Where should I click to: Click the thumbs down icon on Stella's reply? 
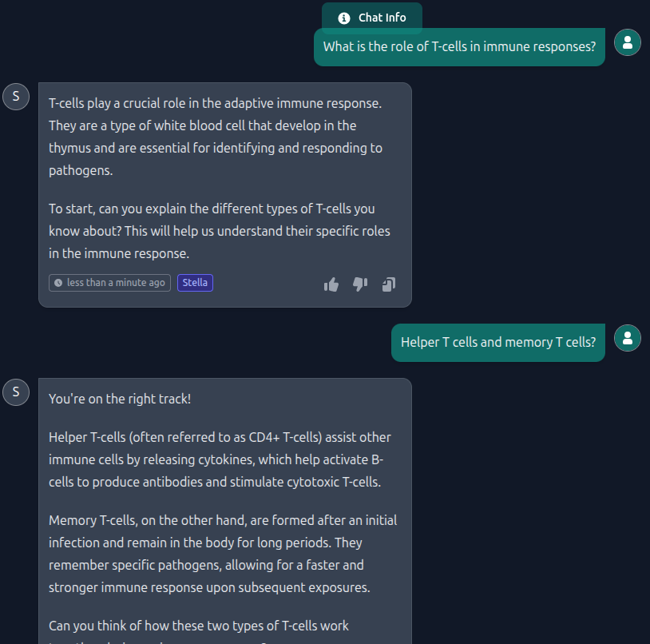click(x=359, y=284)
